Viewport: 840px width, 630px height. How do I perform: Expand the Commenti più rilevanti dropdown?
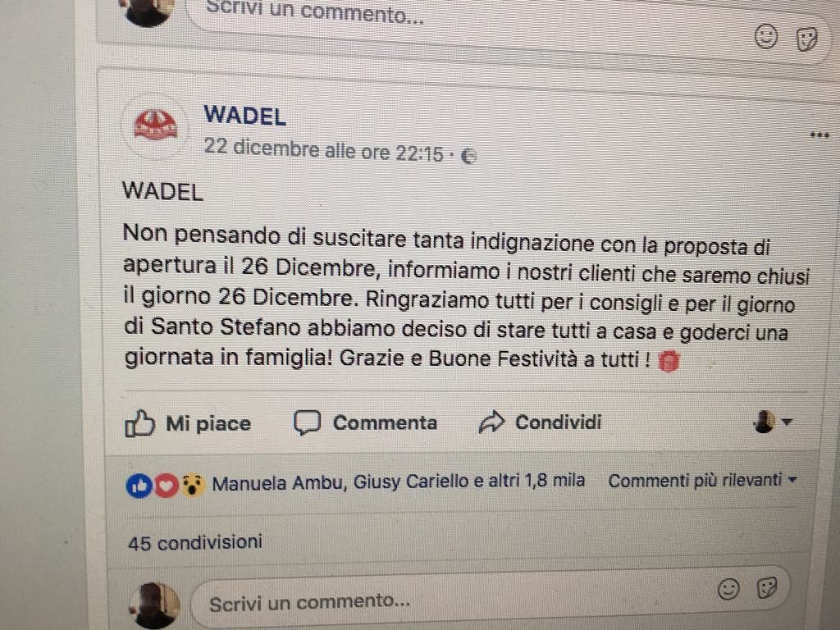pos(703,480)
